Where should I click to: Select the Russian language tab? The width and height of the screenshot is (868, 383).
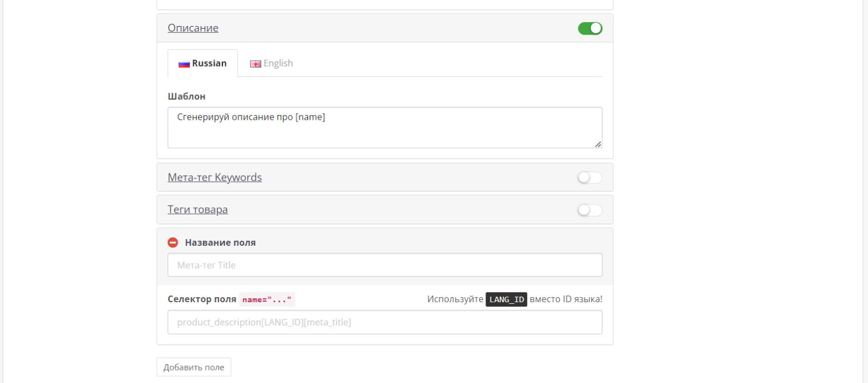click(203, 63)
